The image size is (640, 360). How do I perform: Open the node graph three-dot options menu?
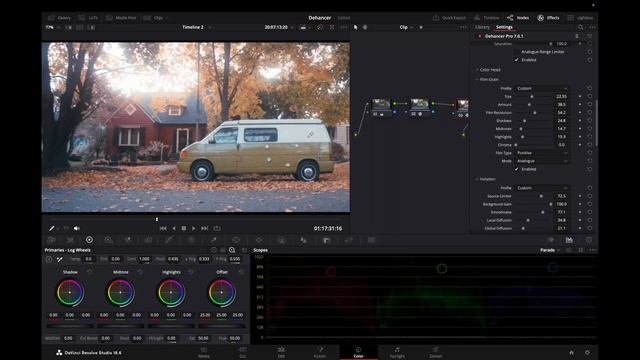coord(463,27)
